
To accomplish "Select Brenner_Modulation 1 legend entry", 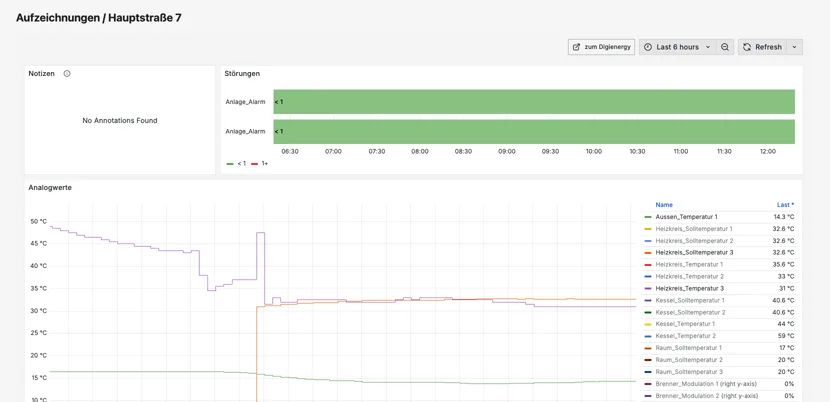I will (x=706, y=383).
